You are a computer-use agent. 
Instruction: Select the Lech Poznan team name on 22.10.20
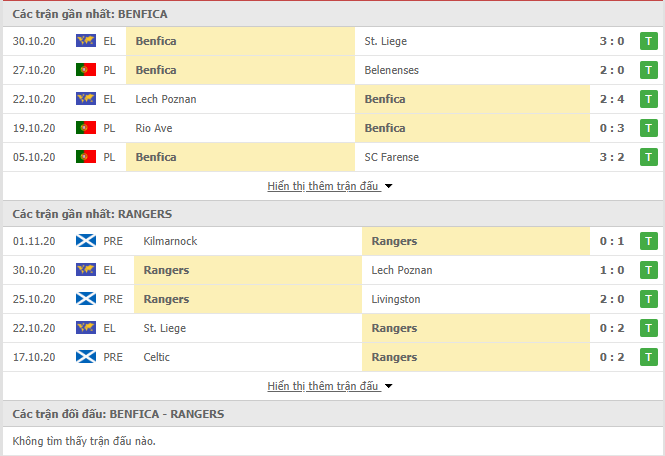tap(166, 99)
